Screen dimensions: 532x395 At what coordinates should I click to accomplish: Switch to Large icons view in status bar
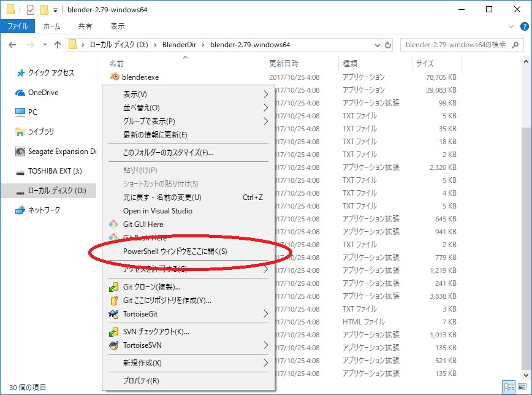pyautogui.click(x=522, y=387)
